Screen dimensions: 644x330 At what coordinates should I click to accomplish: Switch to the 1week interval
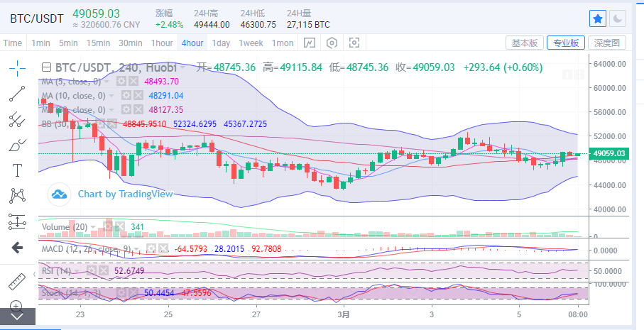251,43
